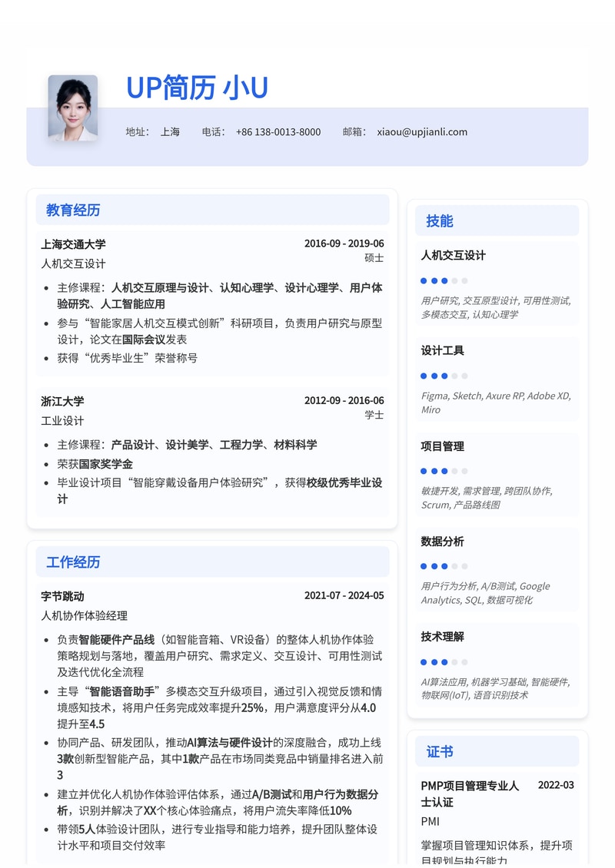Click the rating dots under 设计工具
615x868 pixels.
coord(442,376)
